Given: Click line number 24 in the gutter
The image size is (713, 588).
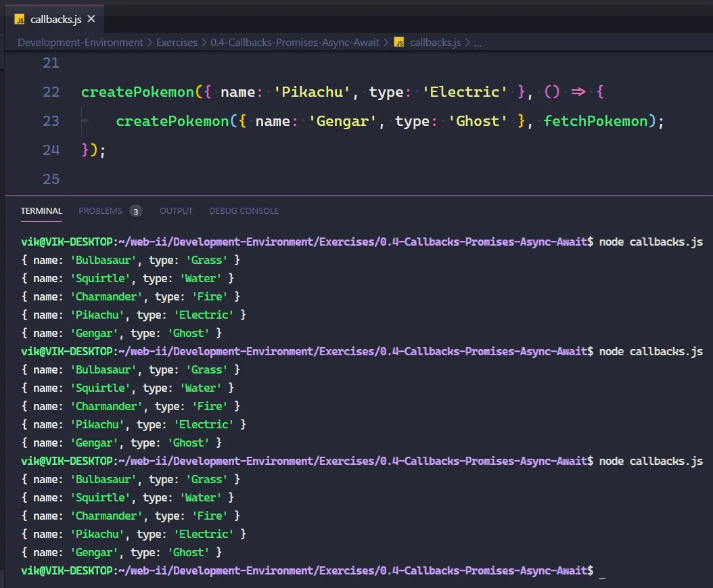Looking at the screenshot, I should click(51, 150).
